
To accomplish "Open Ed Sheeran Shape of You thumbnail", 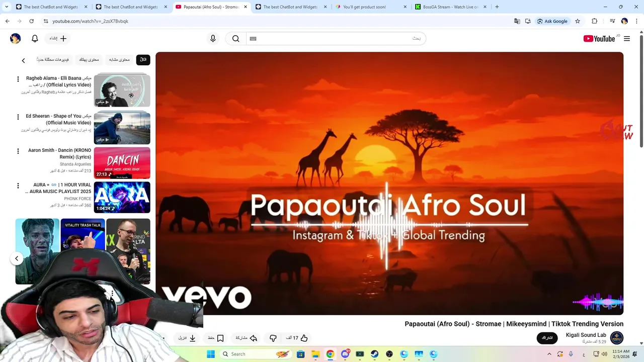I will (122, 128).
